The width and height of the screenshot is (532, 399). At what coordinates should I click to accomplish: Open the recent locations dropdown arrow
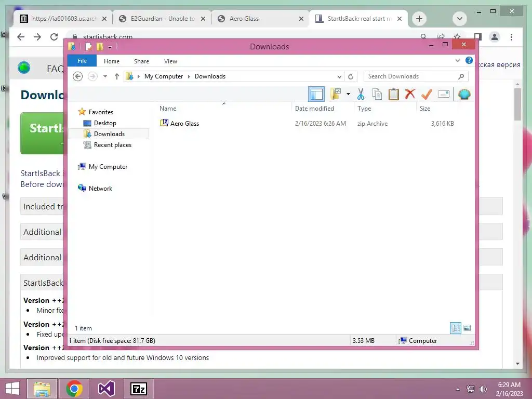105,76
